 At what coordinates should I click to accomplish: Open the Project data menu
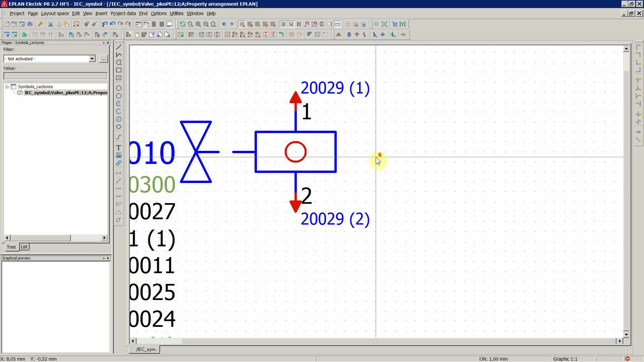pyautogui.click(x=123, y=13)
